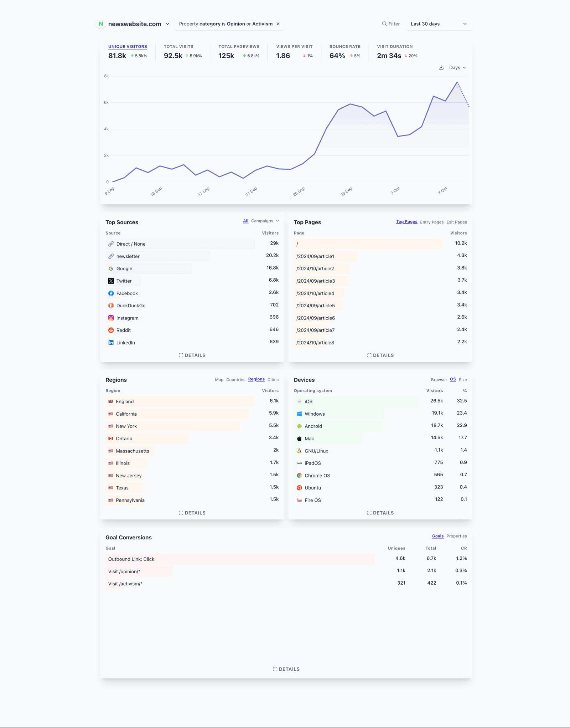
Task: Open Goal Conversions DETAILS
Action: coord(286,669)
